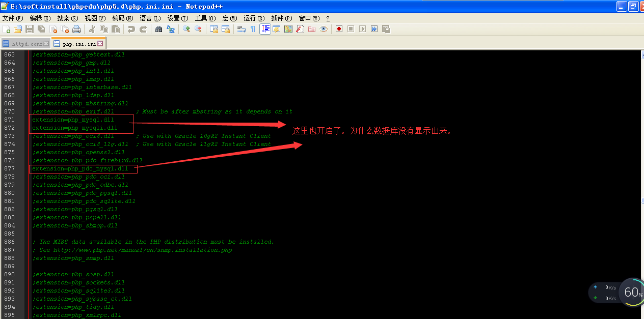Toggle the word wrap toolbar button
Viewport: 644px width, 319px height.
tap(242, 29)
